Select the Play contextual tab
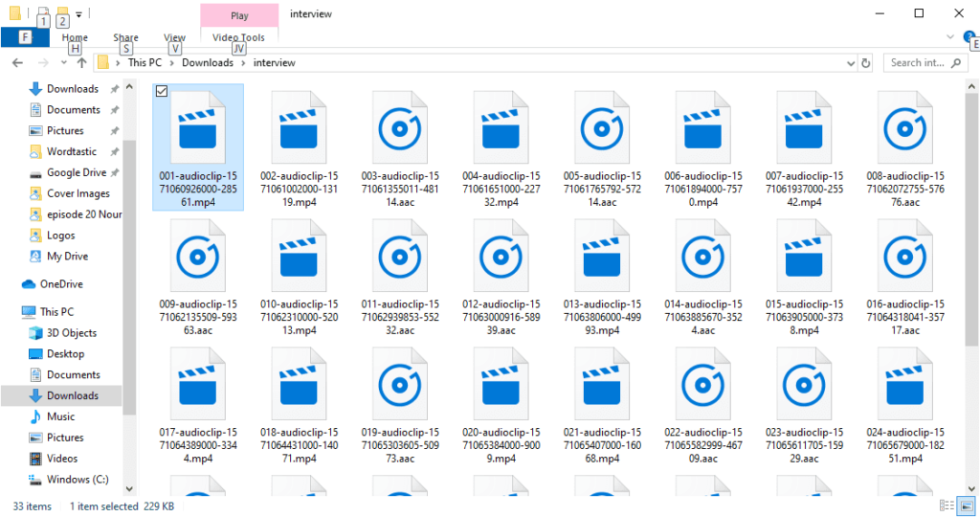Screen dimensions: 980x517 coord(239,15)
